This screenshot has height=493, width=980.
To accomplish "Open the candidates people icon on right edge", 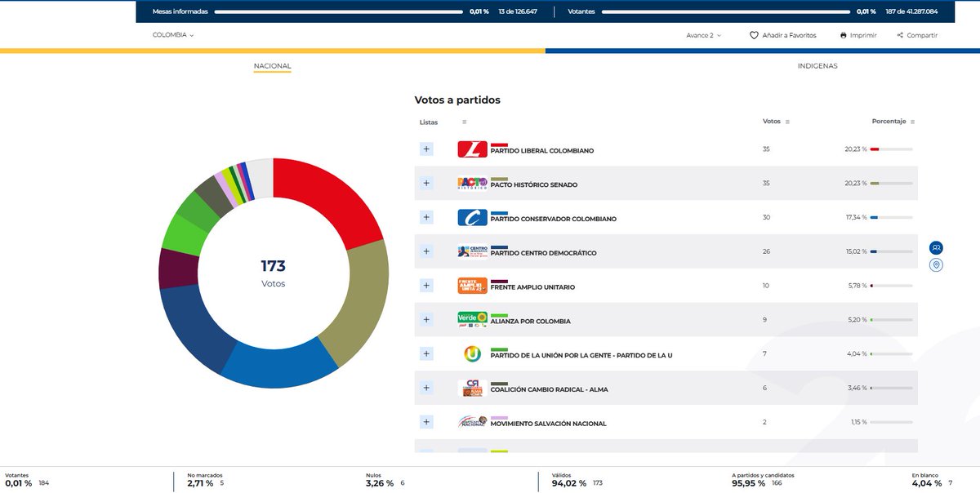I will pos(936,247).
